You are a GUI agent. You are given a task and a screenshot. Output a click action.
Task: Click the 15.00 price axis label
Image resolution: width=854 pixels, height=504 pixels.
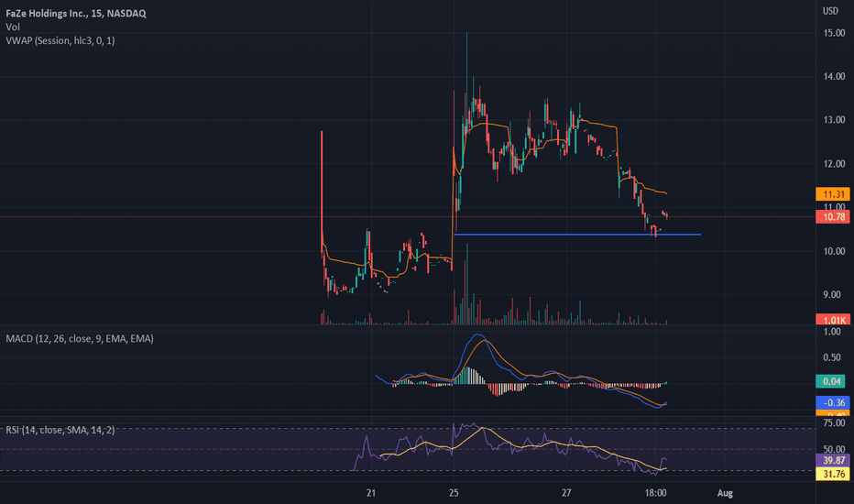834,33
